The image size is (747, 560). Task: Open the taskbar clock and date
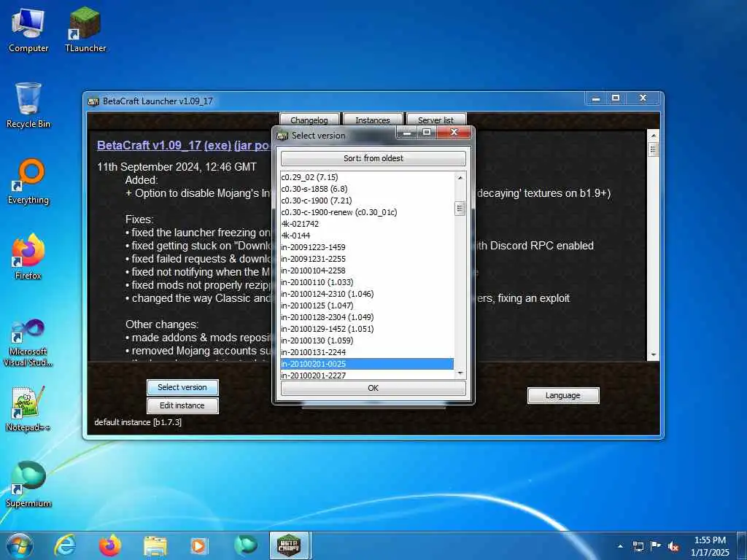(x=710, y=546)
